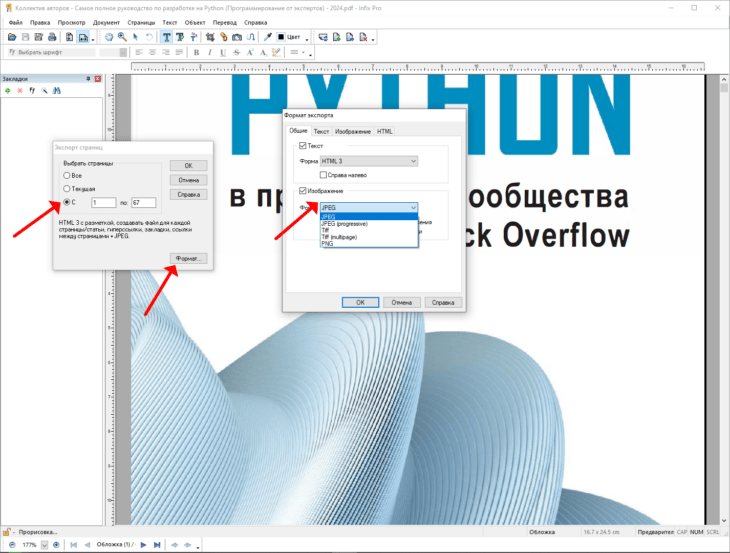Click the black color swatch "Цвет"
This screenshot has height=553, width=730.
point(281,37)
